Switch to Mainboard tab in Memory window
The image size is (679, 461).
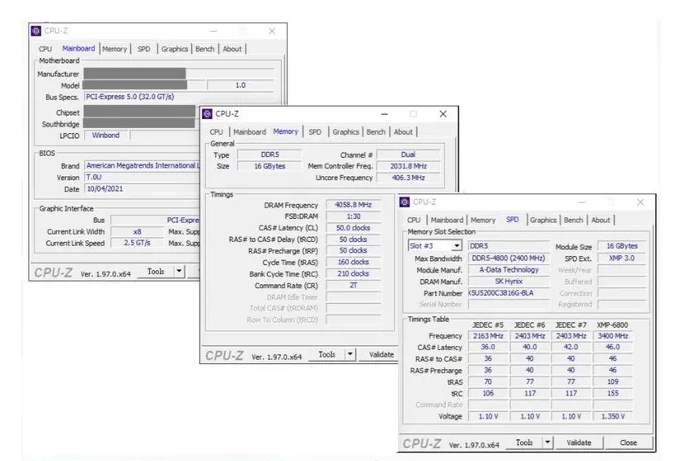[x=249, y=132]
